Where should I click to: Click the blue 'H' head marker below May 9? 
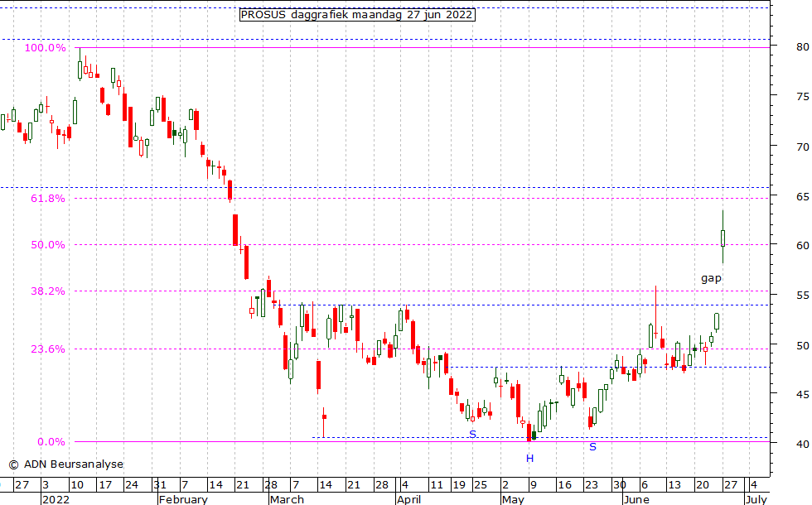tap(529, 459)
